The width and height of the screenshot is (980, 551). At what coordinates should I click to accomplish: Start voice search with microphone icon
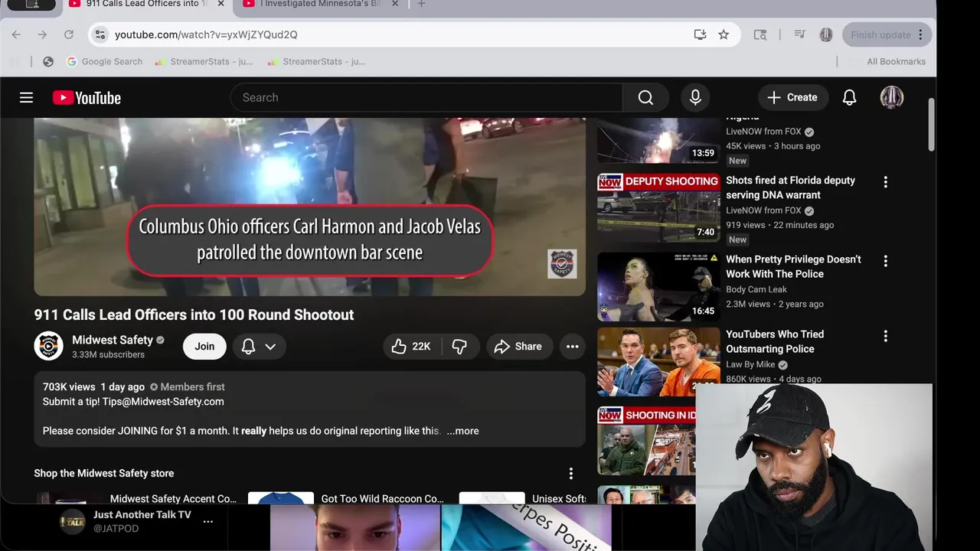[x=695, y=97]
